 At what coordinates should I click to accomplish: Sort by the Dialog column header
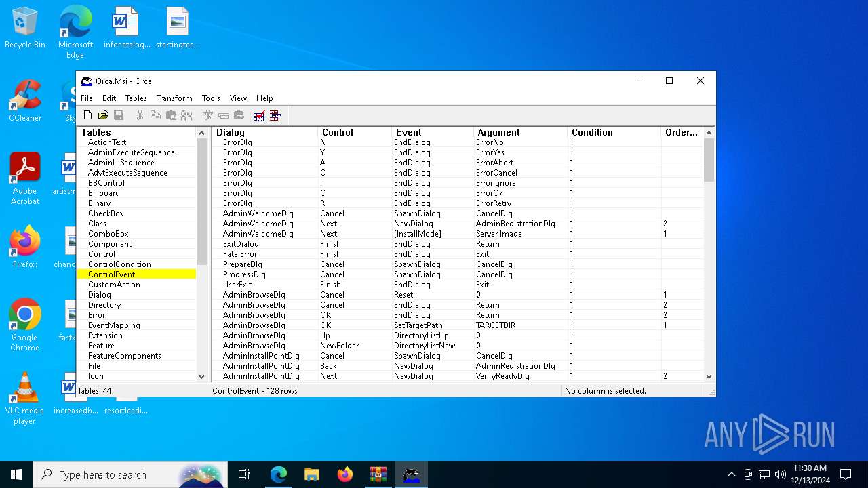pos(265,132)
